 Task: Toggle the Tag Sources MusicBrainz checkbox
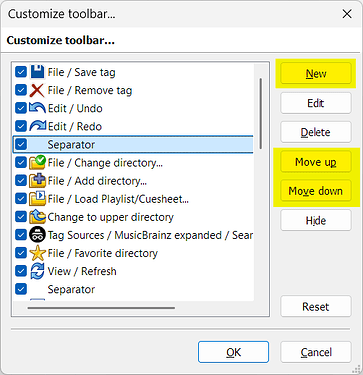21,235
